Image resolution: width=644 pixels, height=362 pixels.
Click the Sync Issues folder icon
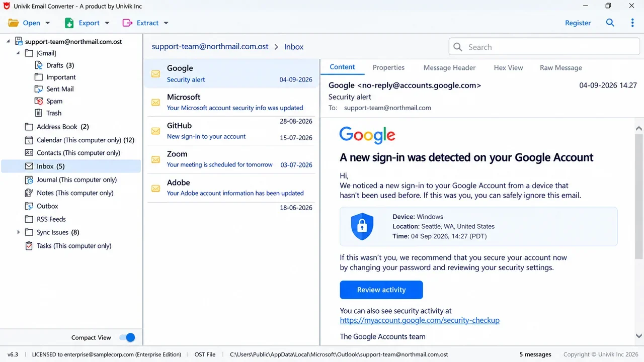[29, 232]
